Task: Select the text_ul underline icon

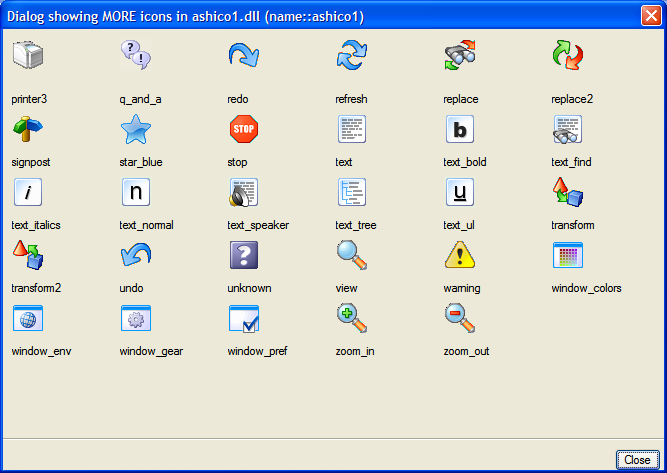Action: (x=459, y=192)
